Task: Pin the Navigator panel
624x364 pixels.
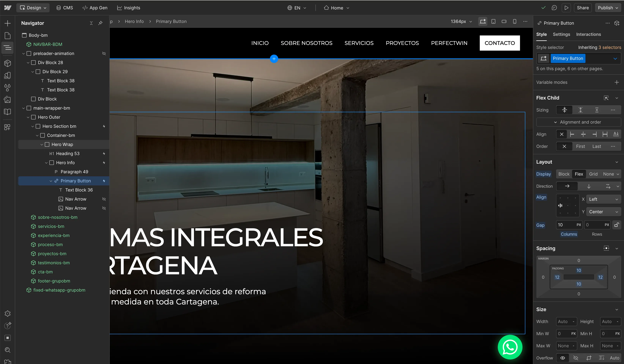Action: tap(100, 23)
